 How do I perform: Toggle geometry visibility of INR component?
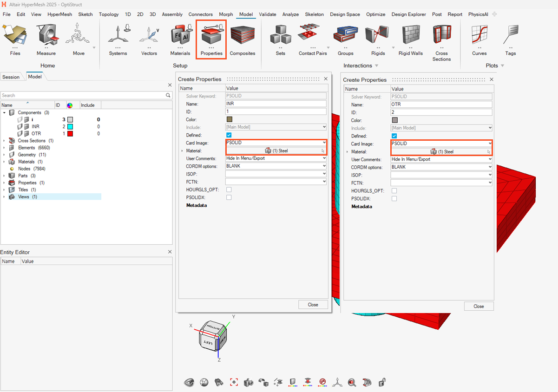[20, 127]
